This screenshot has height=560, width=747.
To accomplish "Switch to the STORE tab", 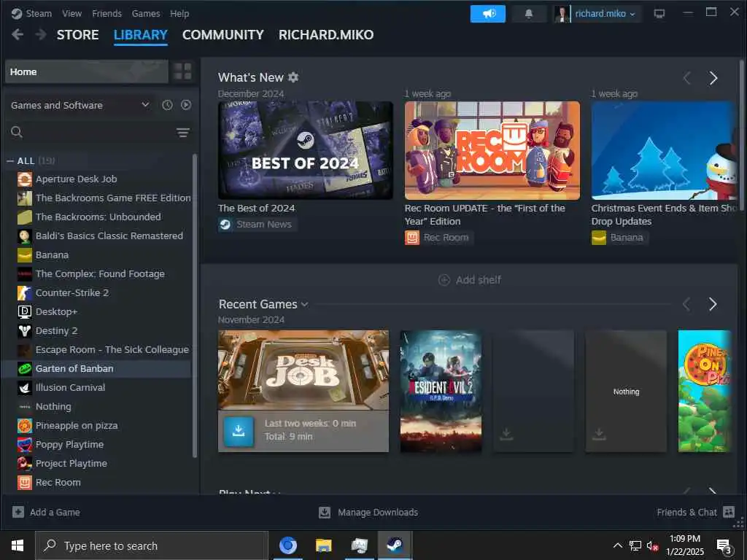I will 77,35.
